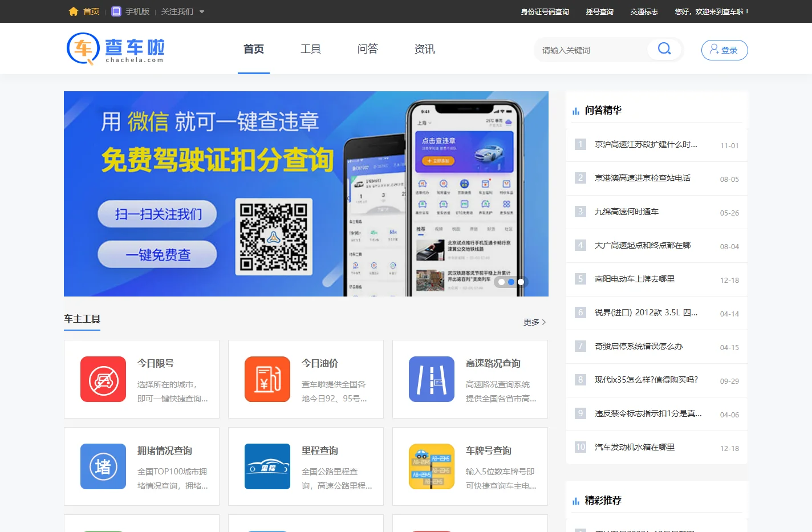The image size is (812, 532).
Task: Click rank badge 10 in 问答精华 list
Action: tap(580, 447)
